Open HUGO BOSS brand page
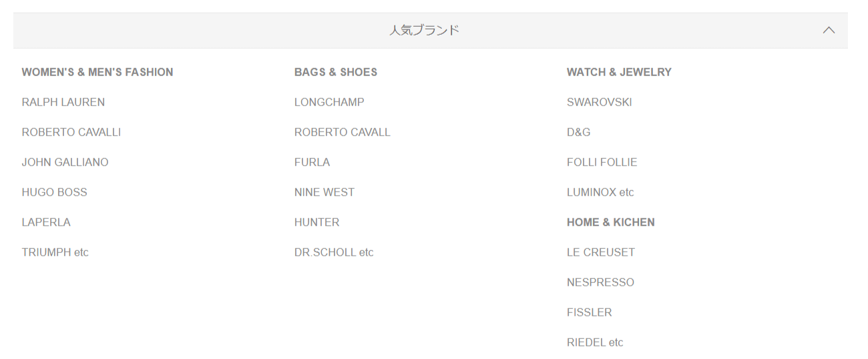The width and height of the screenshot is (868, 359). (x=54, y=192)
